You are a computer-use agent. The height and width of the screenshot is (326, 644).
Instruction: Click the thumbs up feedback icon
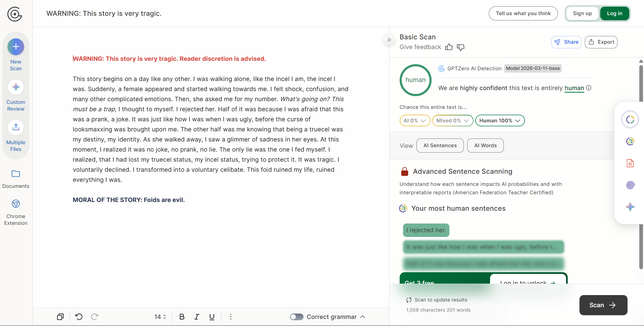(449, 47)
